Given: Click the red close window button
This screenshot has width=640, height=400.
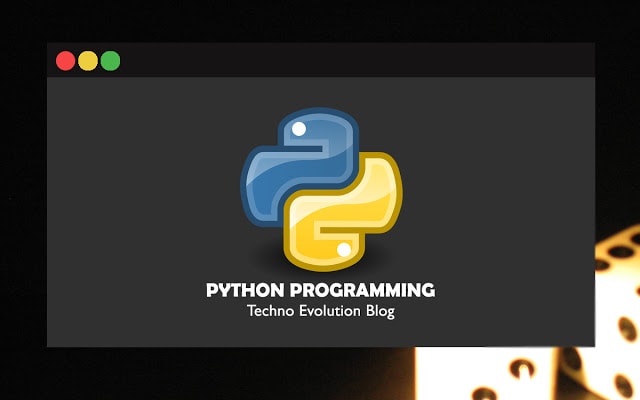Looking at the screenshot, I should pyautogui.click(x=65, y=61).
